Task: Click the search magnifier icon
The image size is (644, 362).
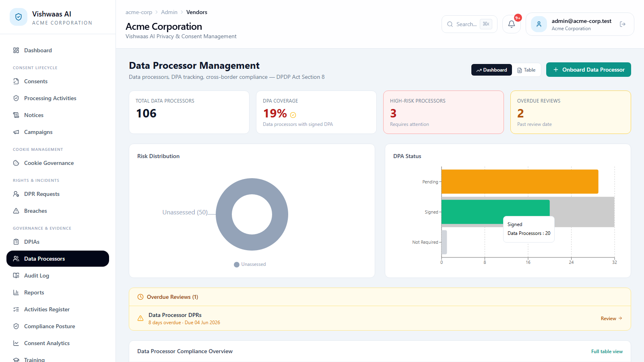Action: pos(450,24)
